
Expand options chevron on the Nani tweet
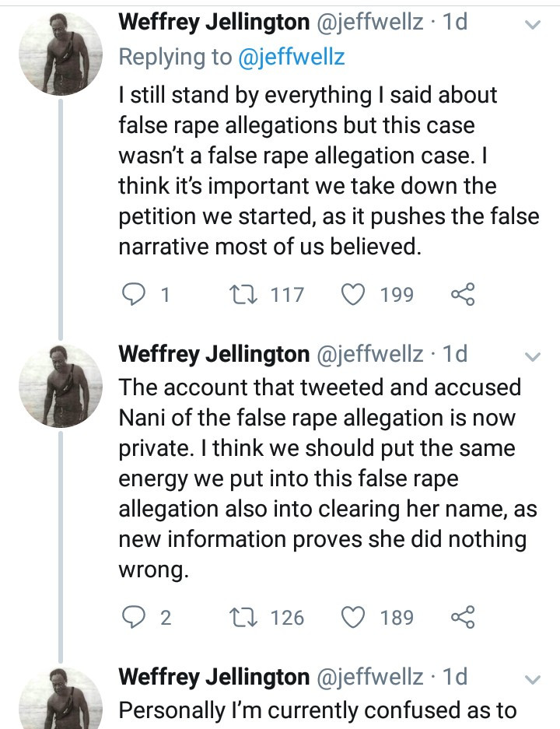tap(533, 357)
